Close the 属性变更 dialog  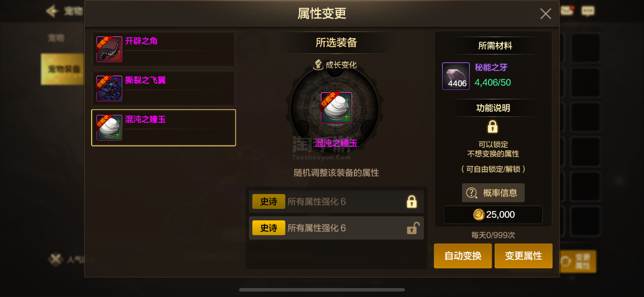point(545,14)
